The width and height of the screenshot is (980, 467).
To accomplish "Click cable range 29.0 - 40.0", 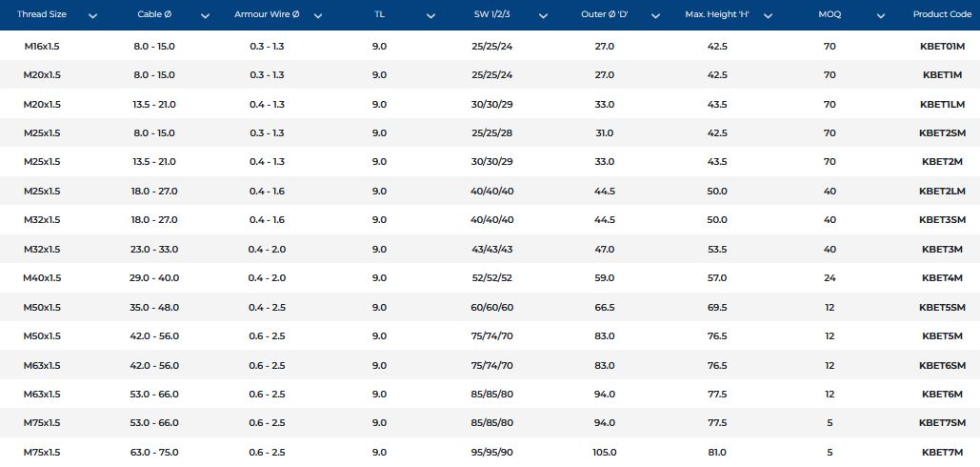I will tap(154, 278).
